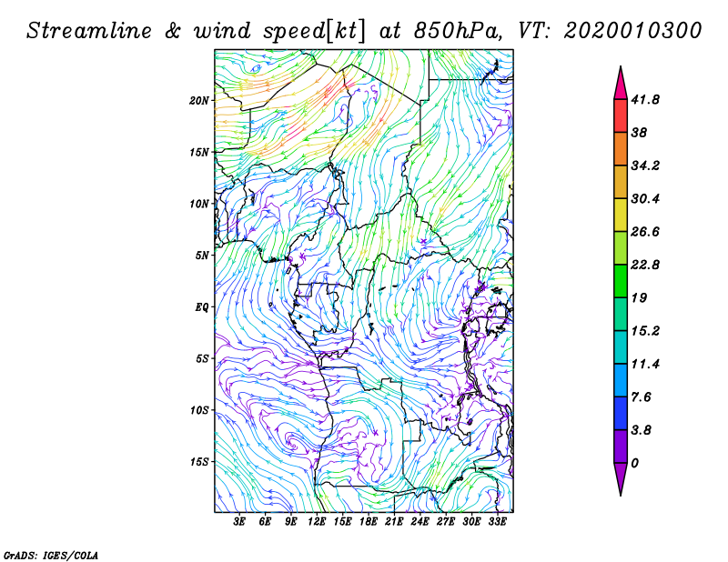Click the chart title 'Streamline & wind speed[kt]'
Screen dimensions: 728x562
click(x=196, y=30)
